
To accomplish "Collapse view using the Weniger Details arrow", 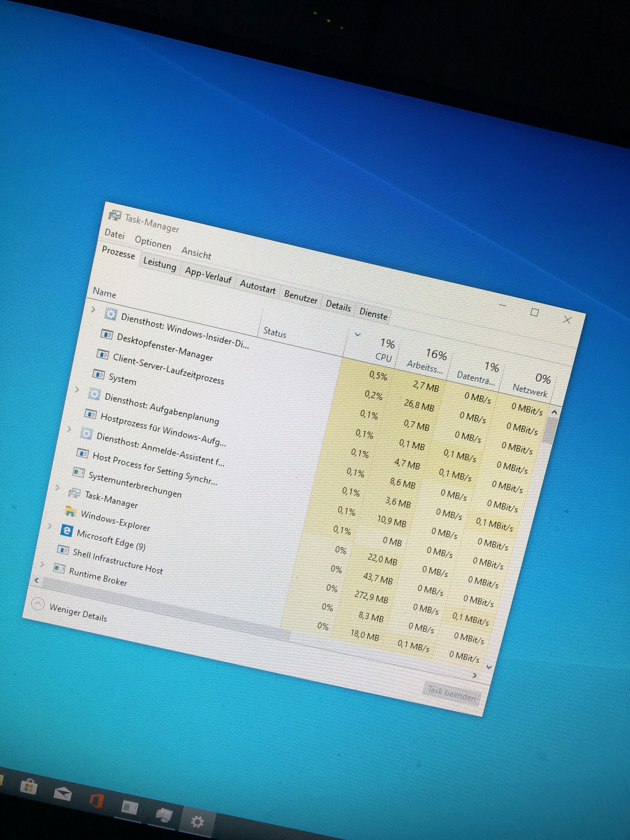I will [x=37, y=604].
